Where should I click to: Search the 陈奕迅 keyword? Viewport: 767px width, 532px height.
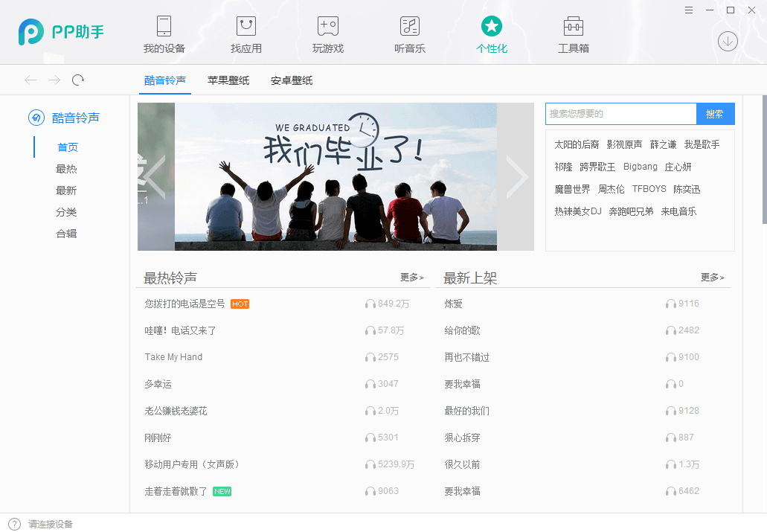coord(687,189)
